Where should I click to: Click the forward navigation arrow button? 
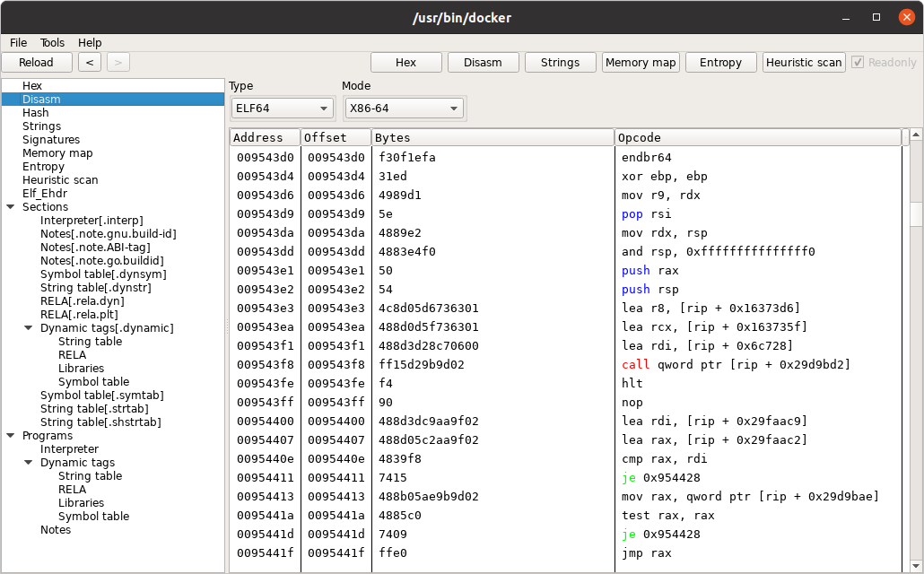point(118,63)
